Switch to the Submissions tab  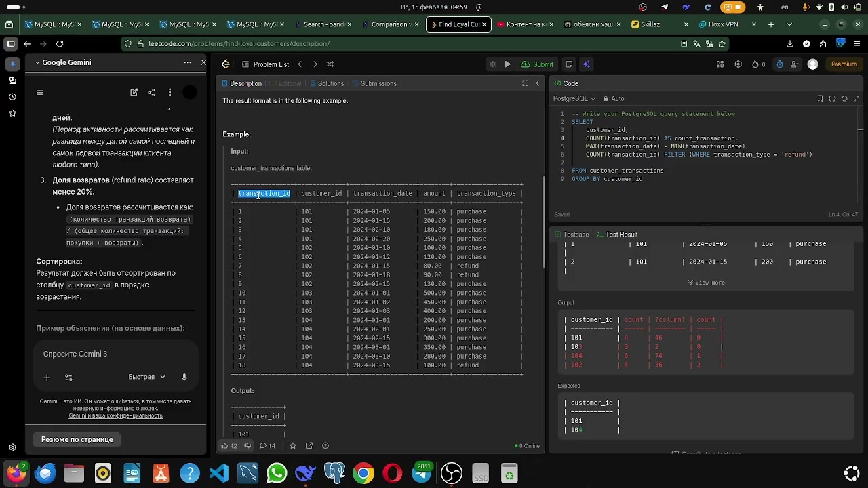click(373, 83)
